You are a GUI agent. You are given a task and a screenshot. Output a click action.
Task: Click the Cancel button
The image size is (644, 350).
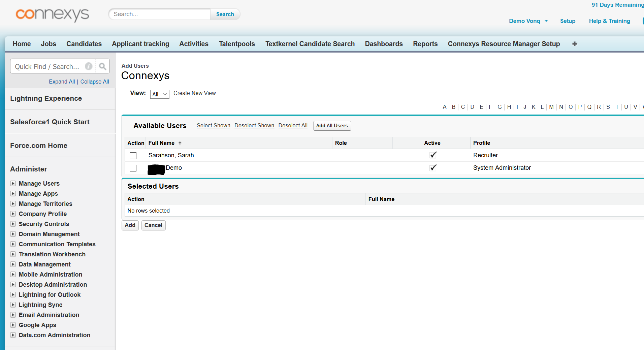point(153,225)
